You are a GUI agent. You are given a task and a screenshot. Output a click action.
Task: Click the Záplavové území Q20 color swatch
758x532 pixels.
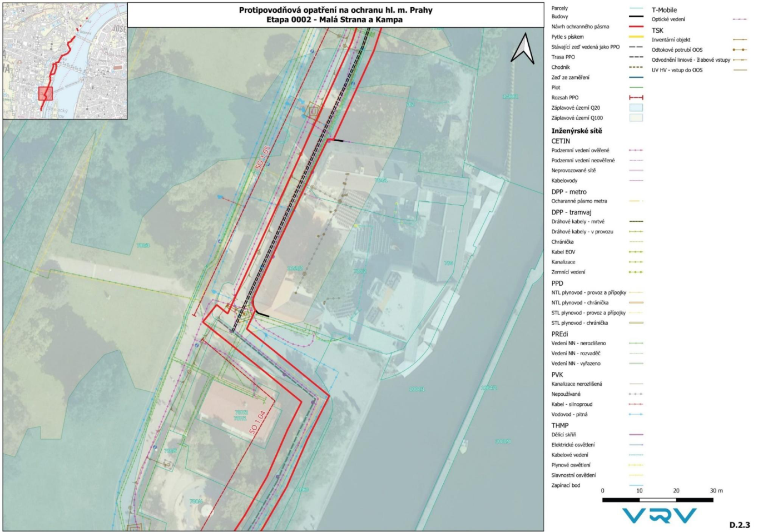click(636, 108)
